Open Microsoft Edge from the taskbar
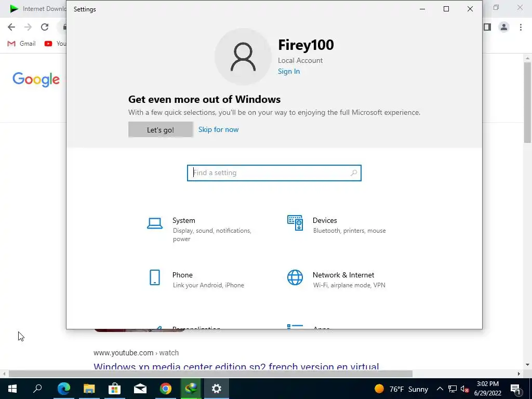The width and height of the screenshot is (532, 399). pos(63,389)
